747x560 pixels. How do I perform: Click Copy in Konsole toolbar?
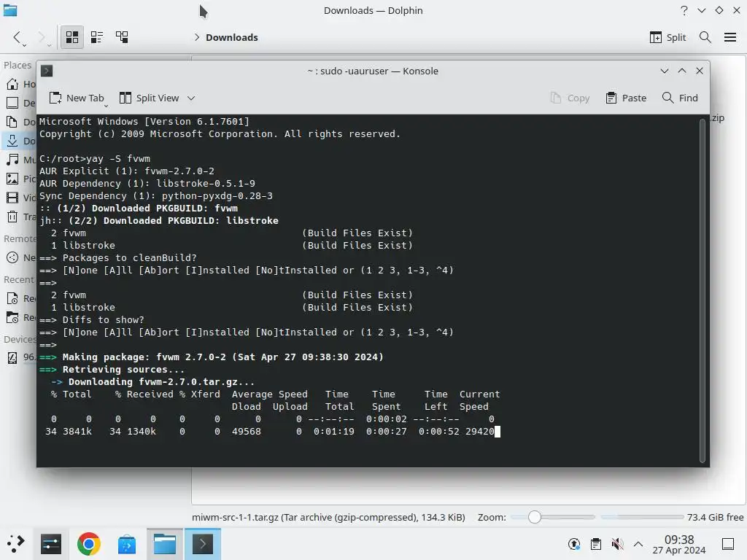[x=570, y=98]
